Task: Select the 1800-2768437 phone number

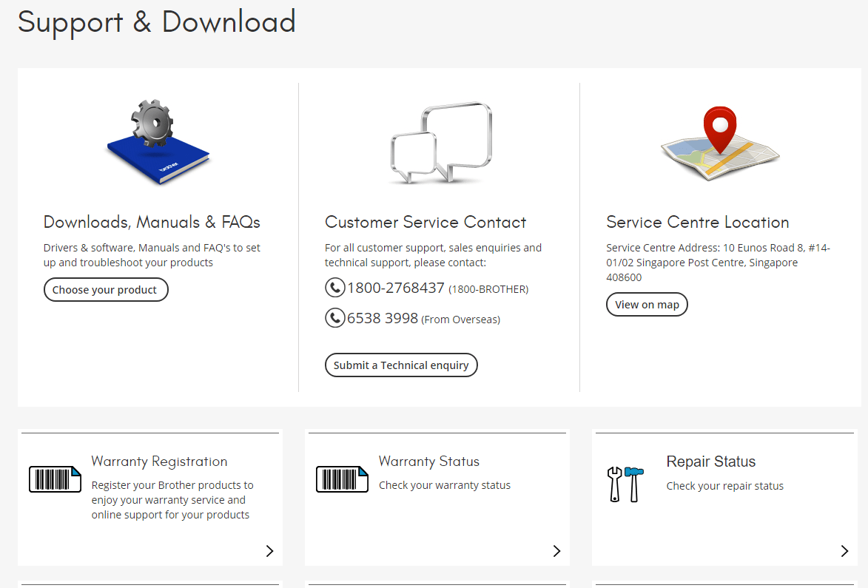Action: coord(395,288)
